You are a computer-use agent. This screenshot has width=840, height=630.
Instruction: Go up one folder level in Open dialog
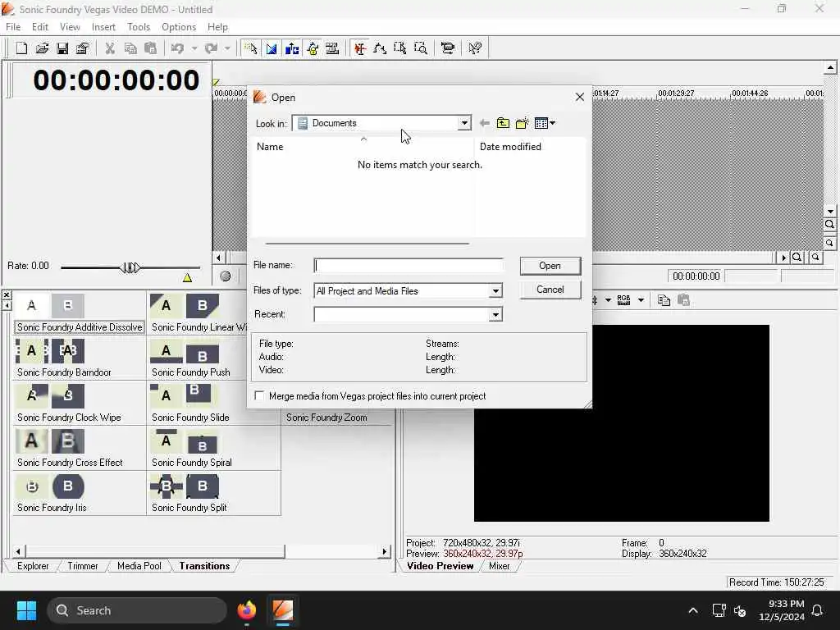point(503,123)
